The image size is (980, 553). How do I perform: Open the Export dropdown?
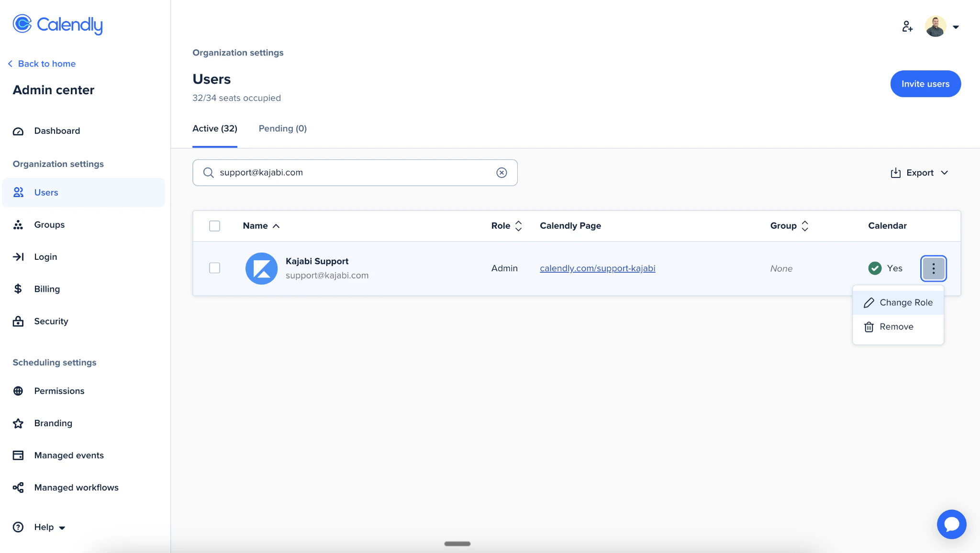point(919,173)
